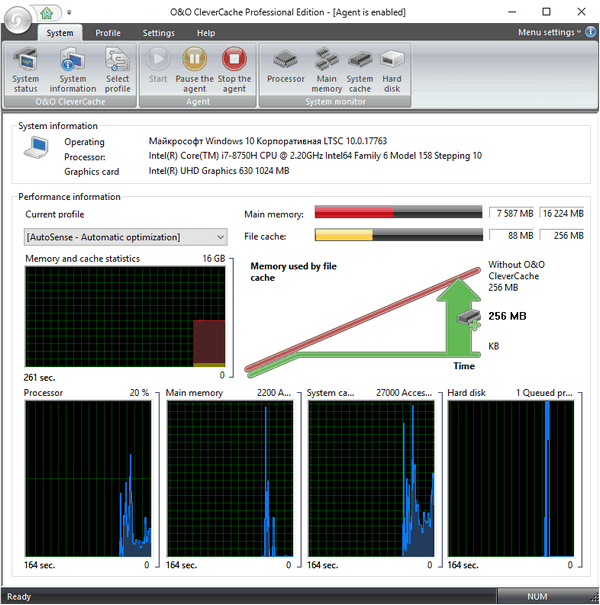This screenshot has width=600, height=605.
Task: Click the Select profile icon
Action: (x=117, y=70)
